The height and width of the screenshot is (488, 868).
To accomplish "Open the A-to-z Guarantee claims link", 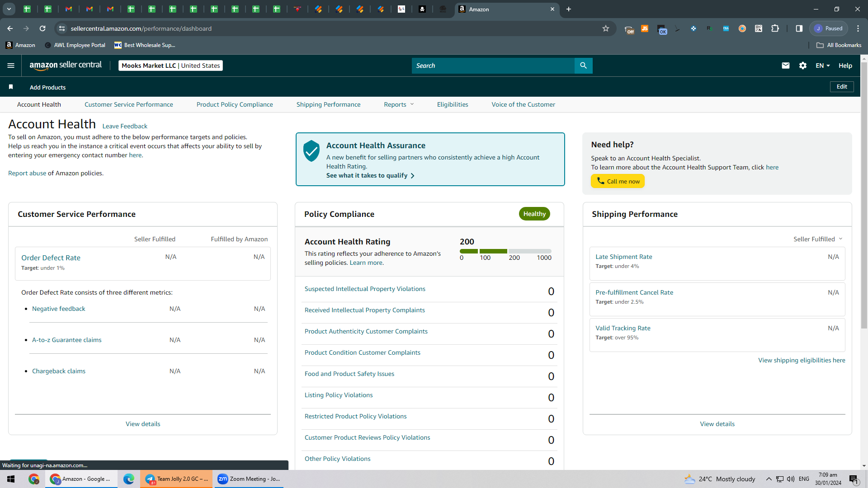I will click(67, 340).
